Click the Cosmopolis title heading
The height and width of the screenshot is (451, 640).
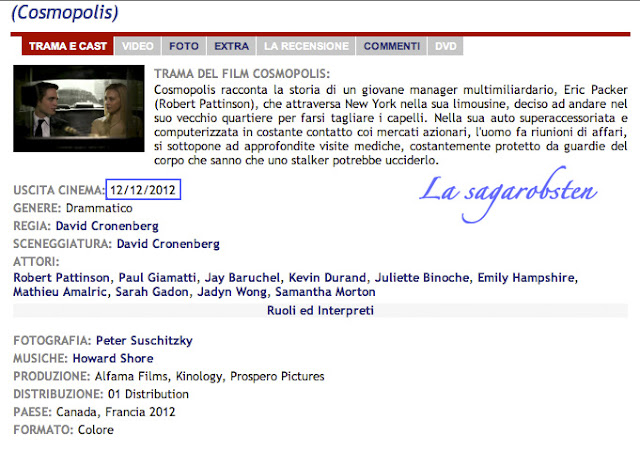click(x=65, y=12)
